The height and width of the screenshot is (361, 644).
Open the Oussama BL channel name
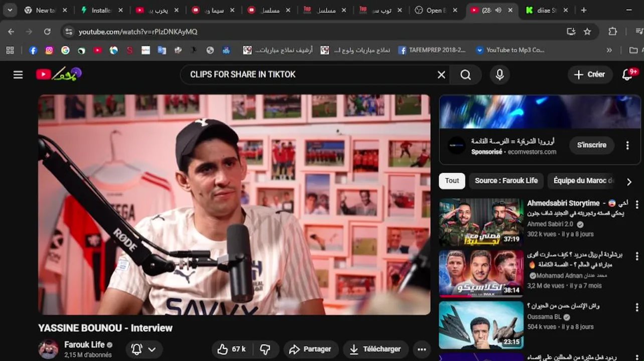(x=544, y=317)
